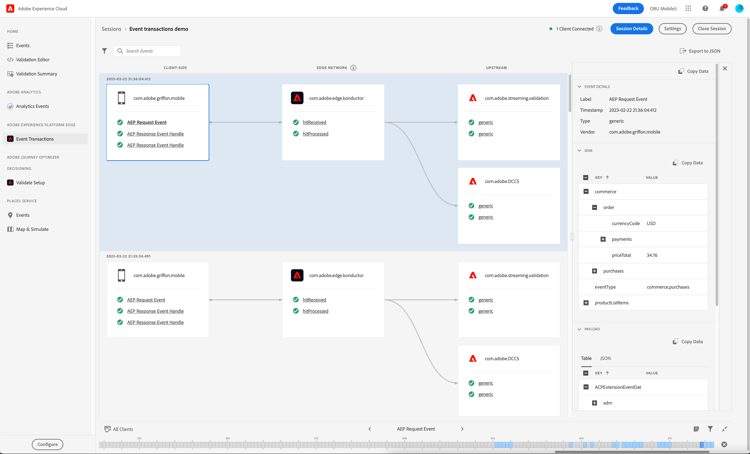Screen dimensions: 750x454
Task: Click the vertical scrollbar of event list
Action: point(569,93)
